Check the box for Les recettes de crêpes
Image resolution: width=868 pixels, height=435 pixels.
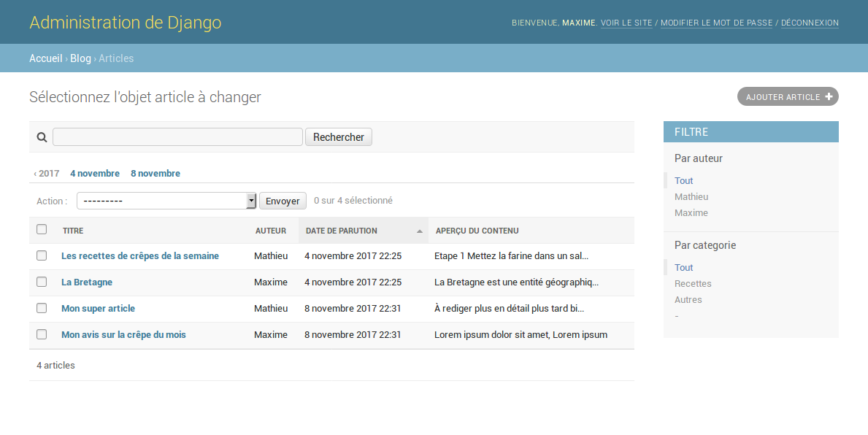pyautogui.click(x=42, y=255)
